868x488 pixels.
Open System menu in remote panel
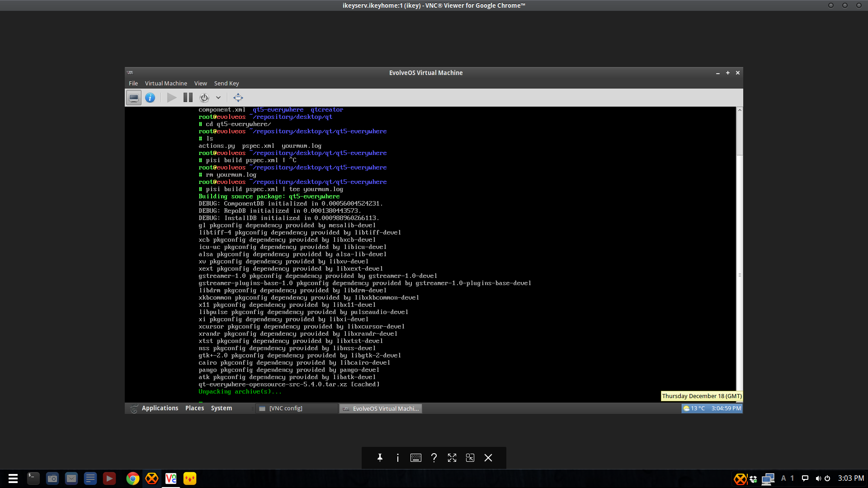click(x=222, y=408)
